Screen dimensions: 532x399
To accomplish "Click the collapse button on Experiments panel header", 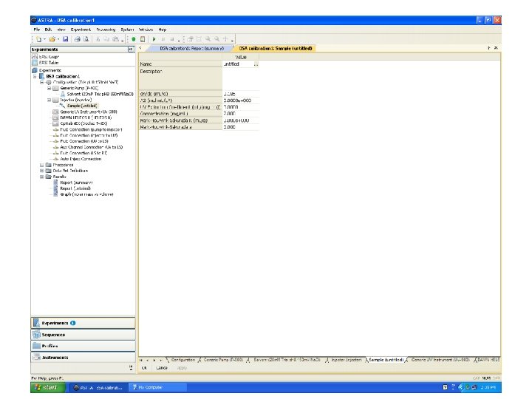I will click(x=131, y=50).
